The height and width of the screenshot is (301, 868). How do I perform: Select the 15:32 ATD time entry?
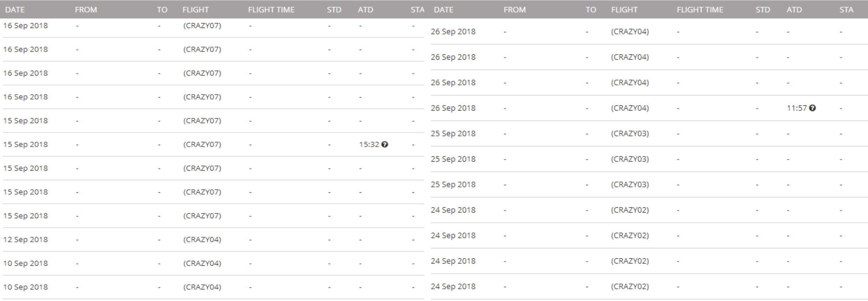tap(369, 144)
